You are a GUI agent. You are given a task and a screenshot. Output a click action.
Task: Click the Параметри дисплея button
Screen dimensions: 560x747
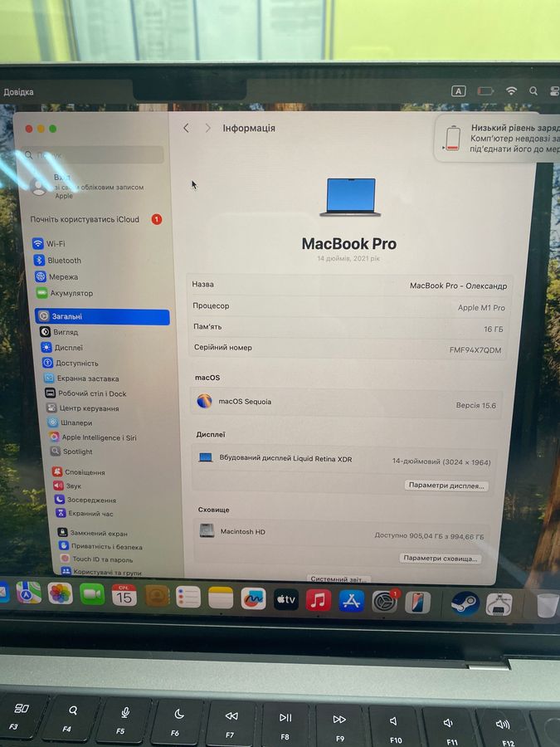pos(446,486)
